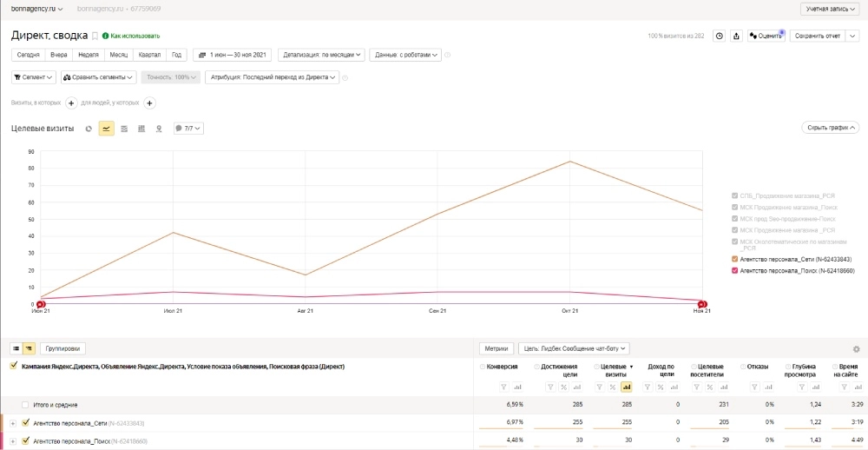This screenshot has height=450, width=868.
Task: Open Цель: Лидбек Сообщение чат-боту dropdown
Action: coord(574,348)
